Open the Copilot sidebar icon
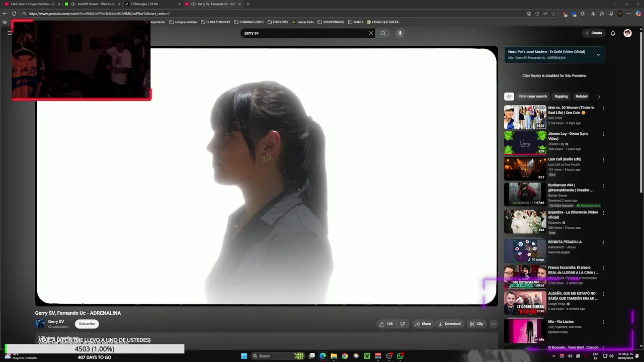Image resolution: width=644 pixels, height=362 pixels. coord(638,14)
